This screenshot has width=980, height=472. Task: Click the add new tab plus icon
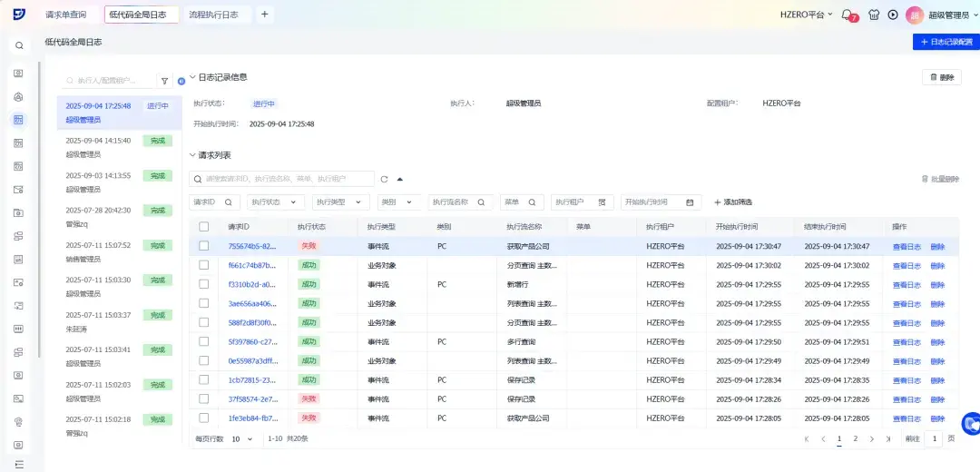coord(264,15)
